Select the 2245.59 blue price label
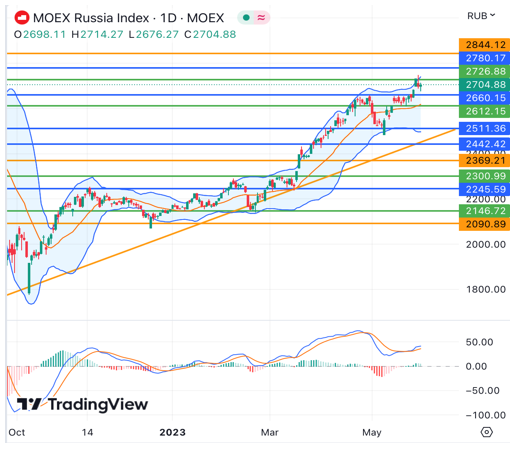The width and height of the screenshot is (513, 451). (484, 189)
